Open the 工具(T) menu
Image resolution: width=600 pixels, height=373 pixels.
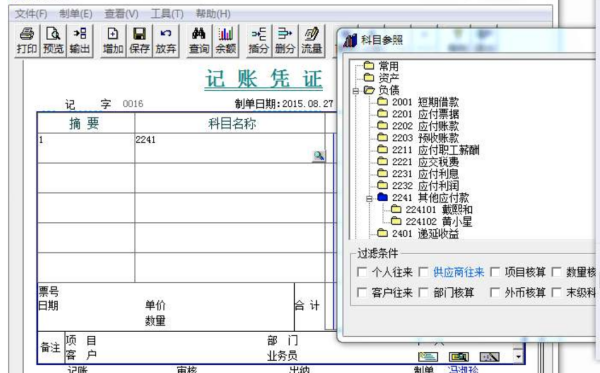click(x=167, y=14)
